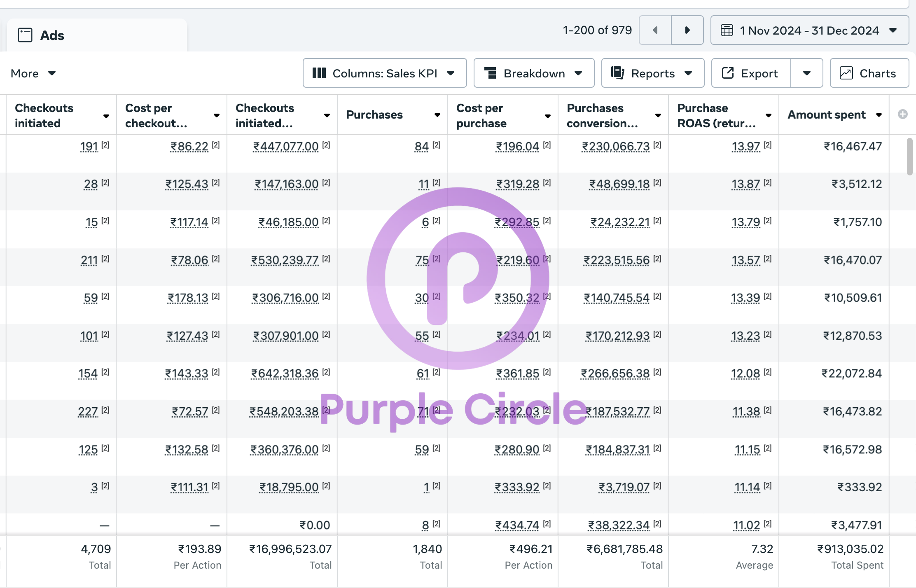This screenshot has width=916, height=588.
Task: Open Columns: Sales KPI dropdown
Action: click(384, 73)
